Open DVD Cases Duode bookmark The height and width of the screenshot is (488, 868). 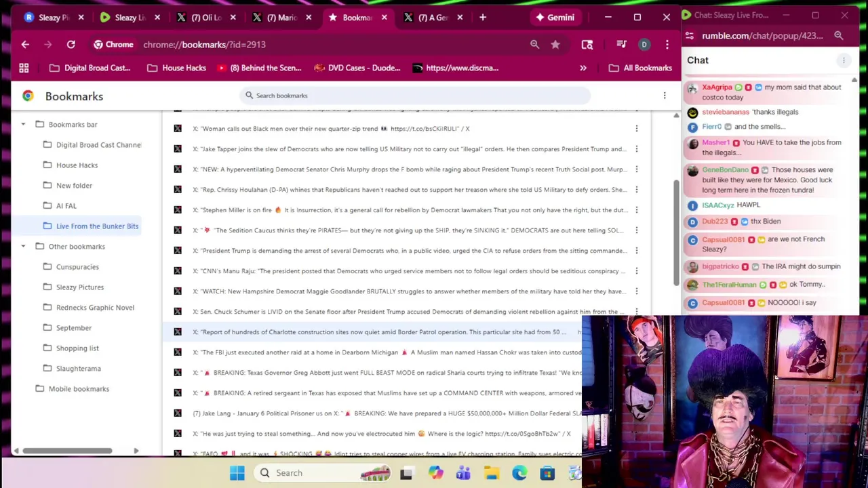point(357,68)
